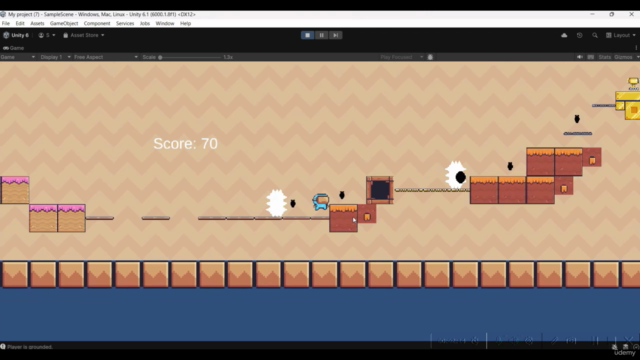The width and height of the screenshot is (640, 360).
Task: Click the Unity 6 logo button
Action: pyautogui.click(x=16, y=35)
